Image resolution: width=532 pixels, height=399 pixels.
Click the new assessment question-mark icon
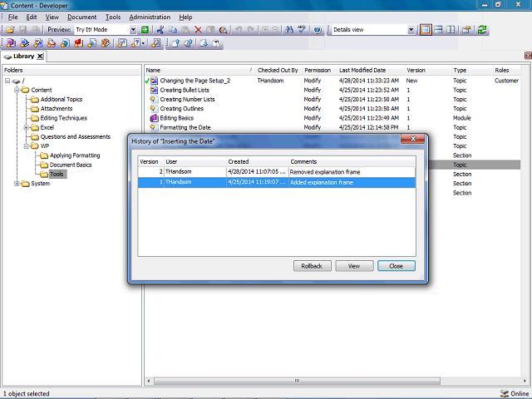tap(136, 43)
